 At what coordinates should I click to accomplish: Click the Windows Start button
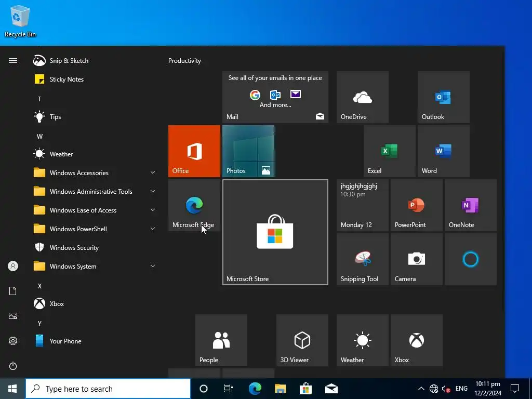click(x=12, y=389)
